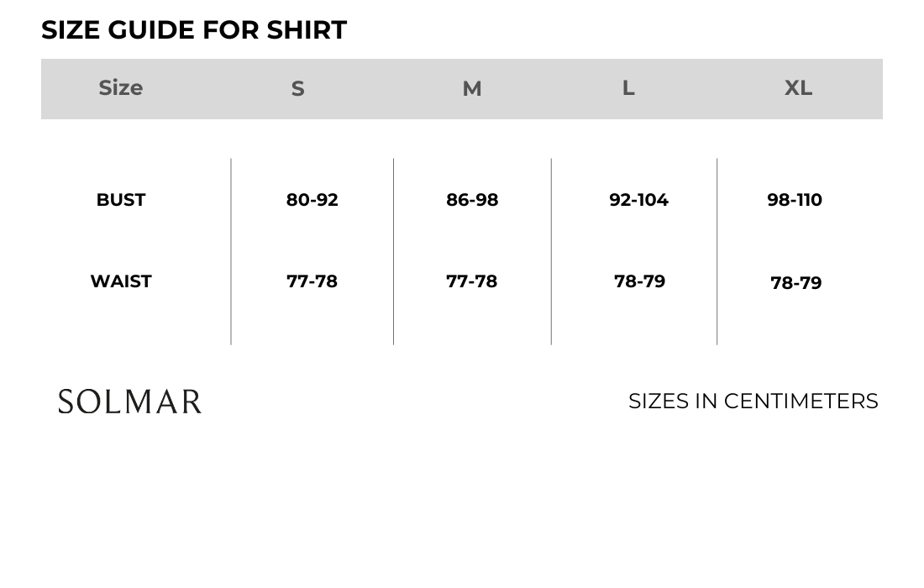Click the 78-79 waist value for L
This screenshot has width=924, height=588.
[x=639, y=281]
